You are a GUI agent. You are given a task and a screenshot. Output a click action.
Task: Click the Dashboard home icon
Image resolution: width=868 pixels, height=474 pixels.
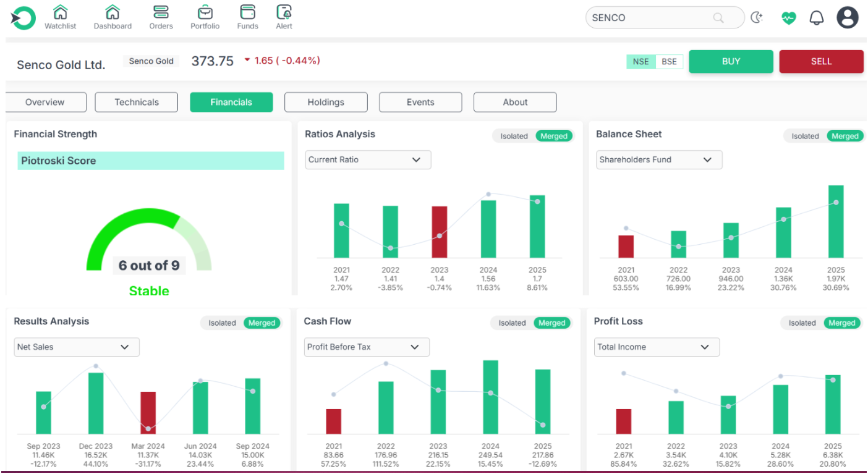click(x=113, y=12)
